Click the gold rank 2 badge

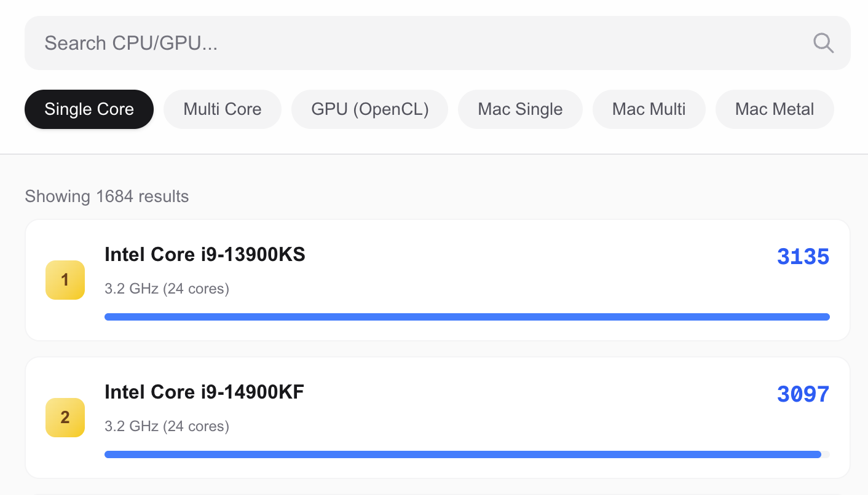tap(65, 418)
